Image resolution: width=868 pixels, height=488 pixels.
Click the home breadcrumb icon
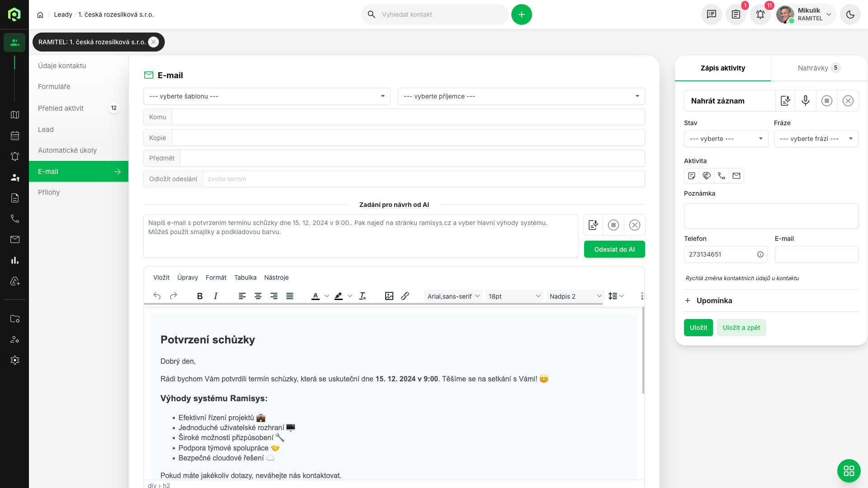[40, 15]
